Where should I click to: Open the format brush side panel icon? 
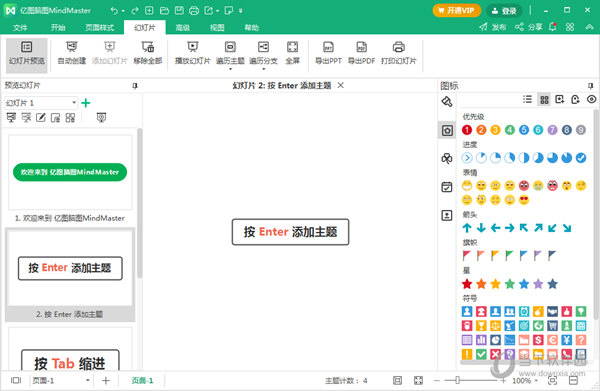pos(447,102)
